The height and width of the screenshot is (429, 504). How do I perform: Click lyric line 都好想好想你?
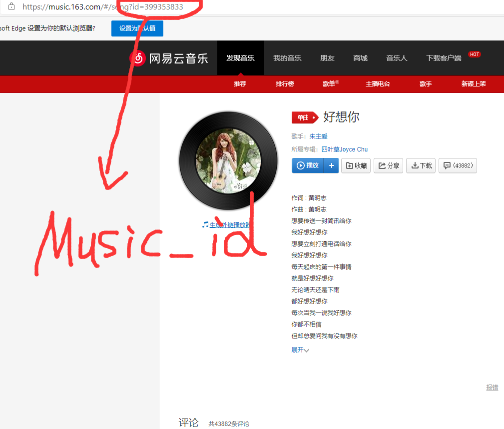[310, 301]
